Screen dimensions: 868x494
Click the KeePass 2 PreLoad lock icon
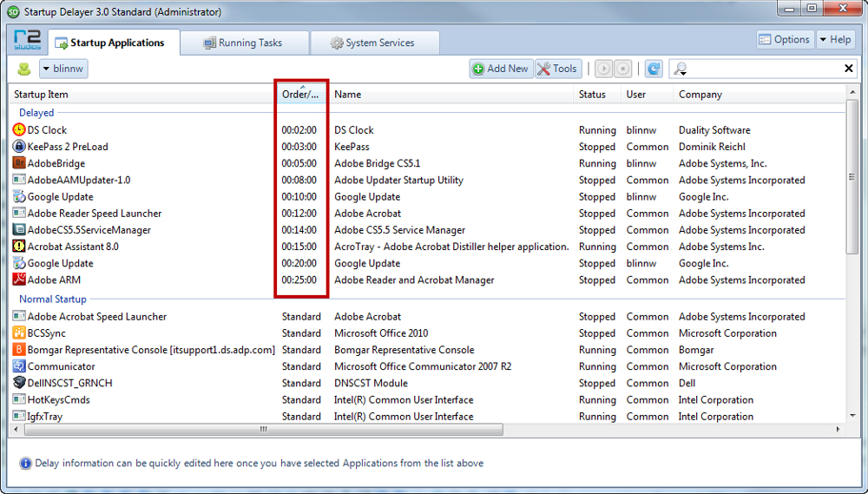pyautogui.click(x=19, y=146)
